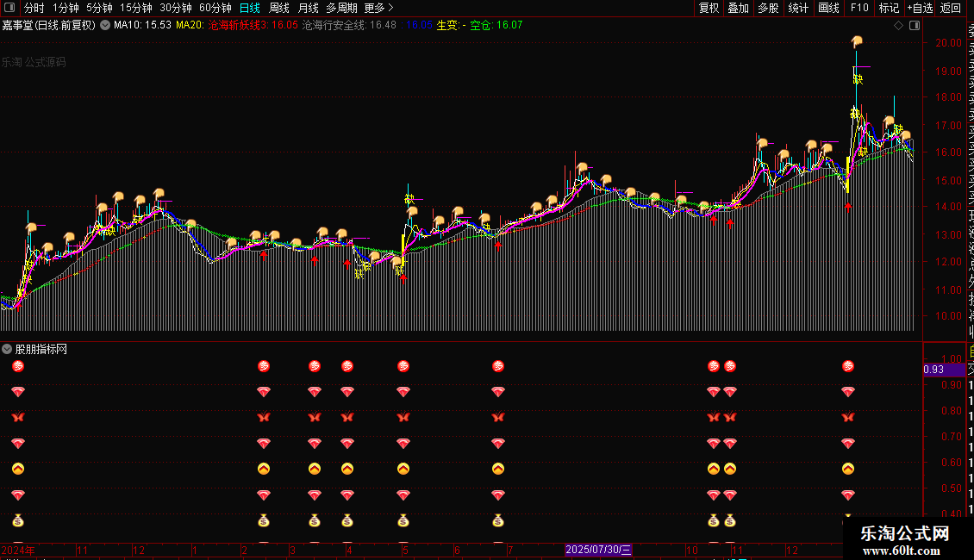Expand the 更多 period options
Image resolution: width=974 pixels, height=560 pixels.
pos(378,8)
